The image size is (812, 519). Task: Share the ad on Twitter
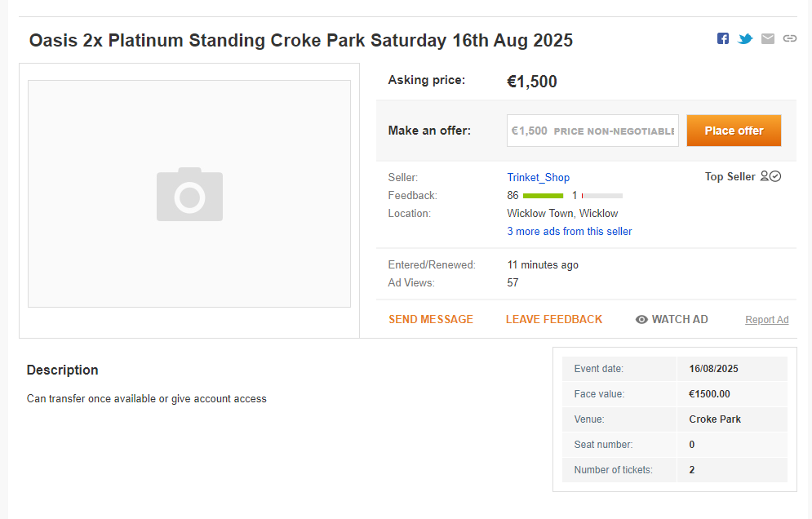pos(745,38)
